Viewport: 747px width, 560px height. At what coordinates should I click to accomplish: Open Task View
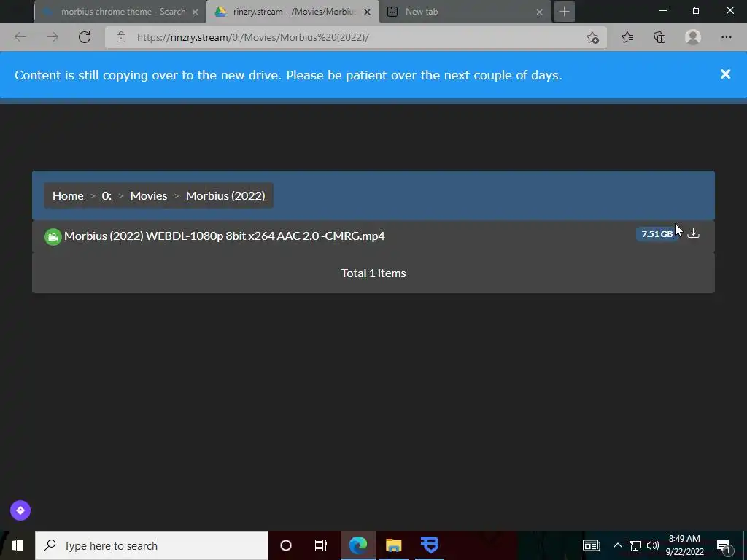click(x=321, y=545)
